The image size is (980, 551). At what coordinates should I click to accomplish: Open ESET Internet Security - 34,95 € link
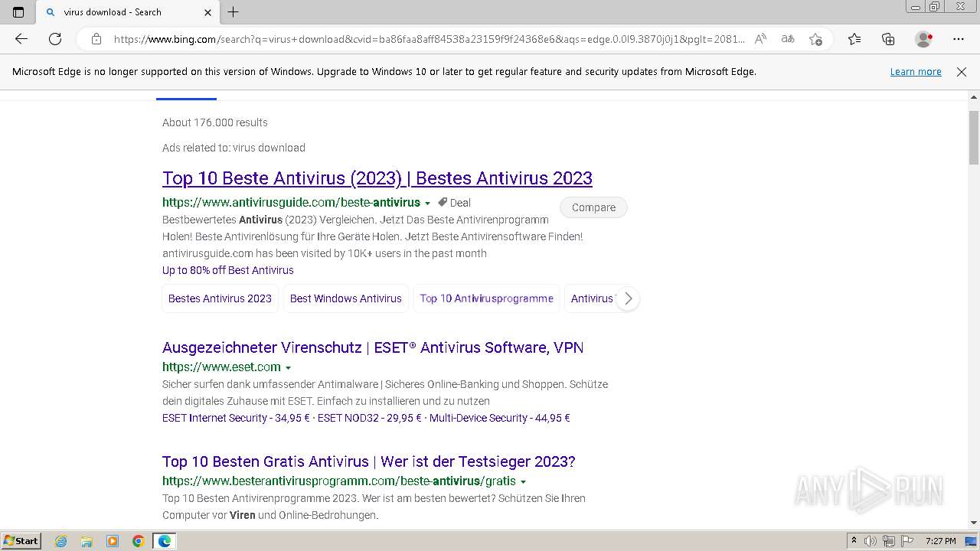tap(236, 418)
